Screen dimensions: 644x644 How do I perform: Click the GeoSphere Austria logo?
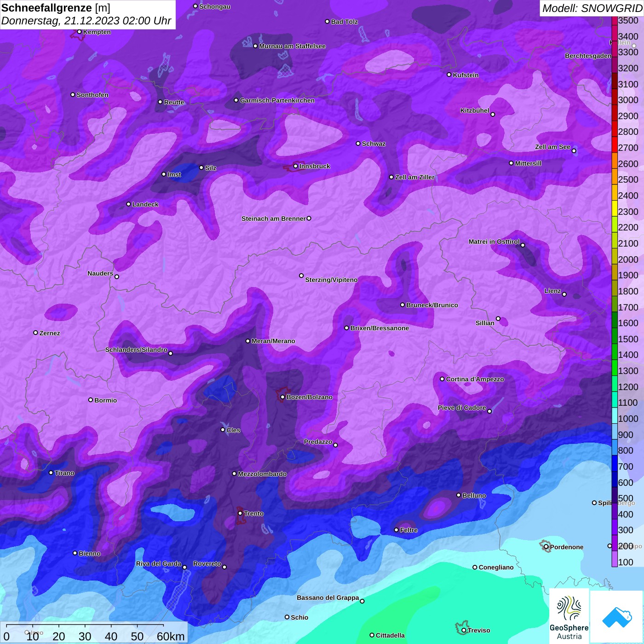569,616
